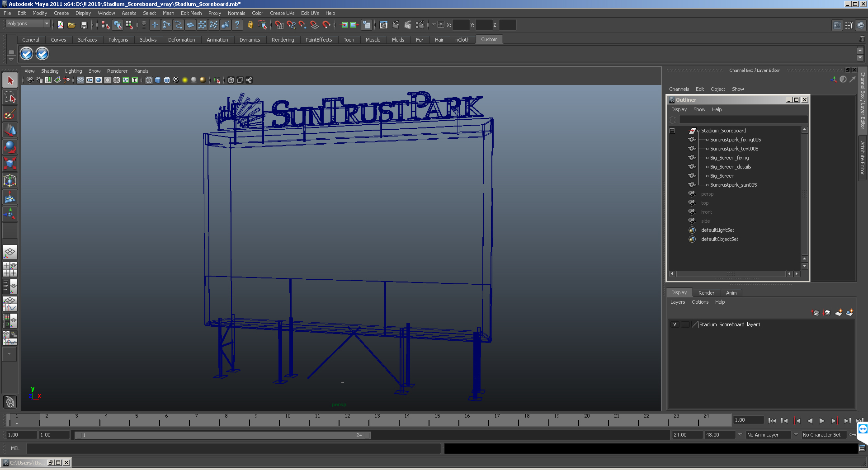Open the single perspective view layout
Image resolution: width=868 pixels, height=470 pixels.
(x=10, y=252)
